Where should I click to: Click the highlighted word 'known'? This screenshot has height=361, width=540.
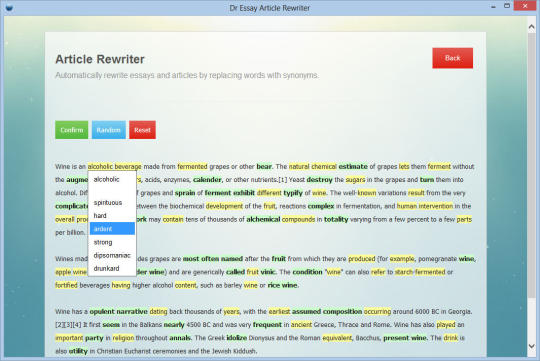(367, 193)
